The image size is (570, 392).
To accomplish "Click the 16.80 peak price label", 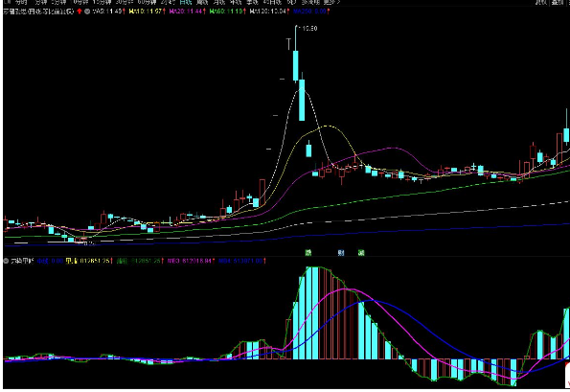I will pos(309,29).
